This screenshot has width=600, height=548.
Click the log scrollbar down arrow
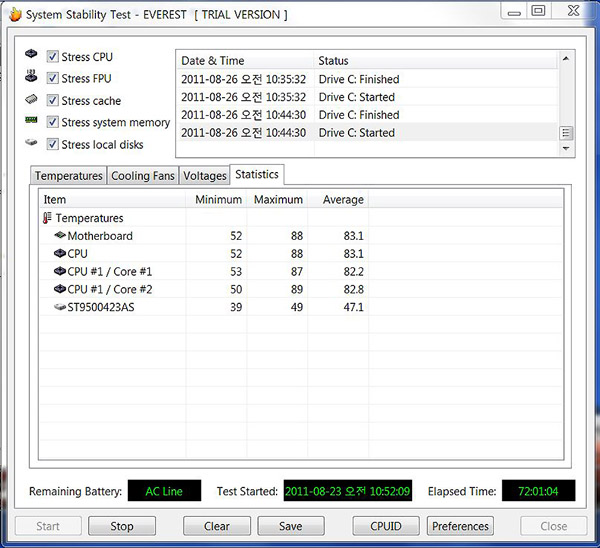click(x=566, y=148)
